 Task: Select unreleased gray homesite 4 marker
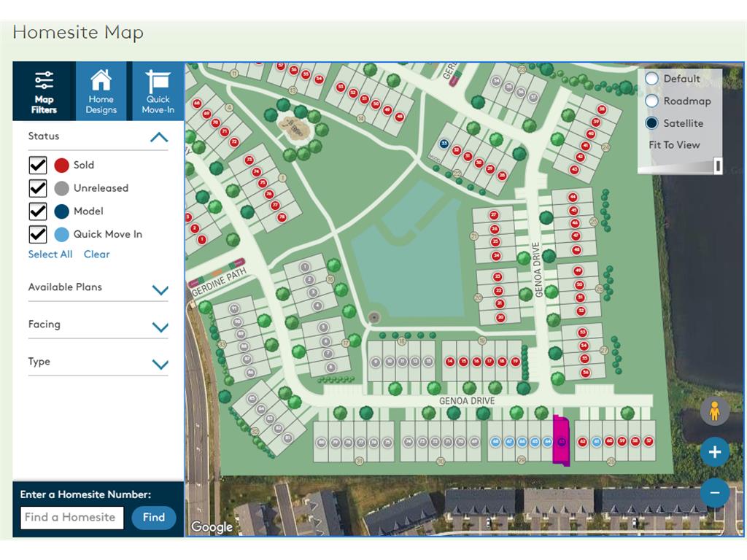[x=317, y=306]
